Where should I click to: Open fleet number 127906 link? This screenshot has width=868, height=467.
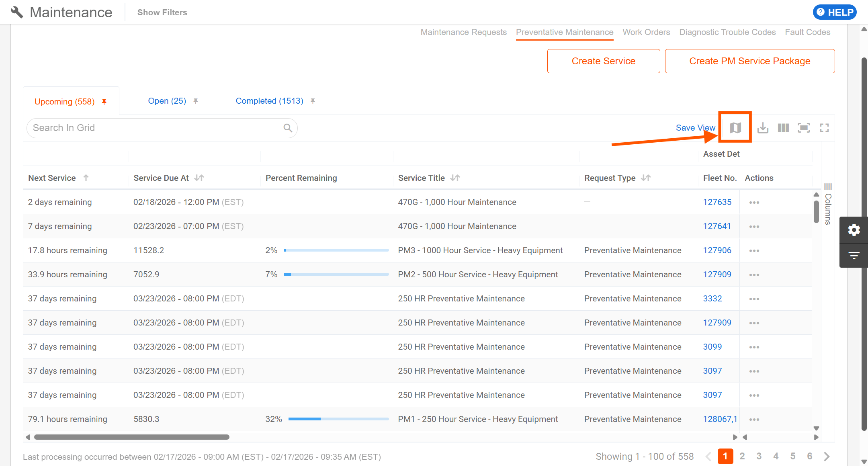tap(717, 250)
